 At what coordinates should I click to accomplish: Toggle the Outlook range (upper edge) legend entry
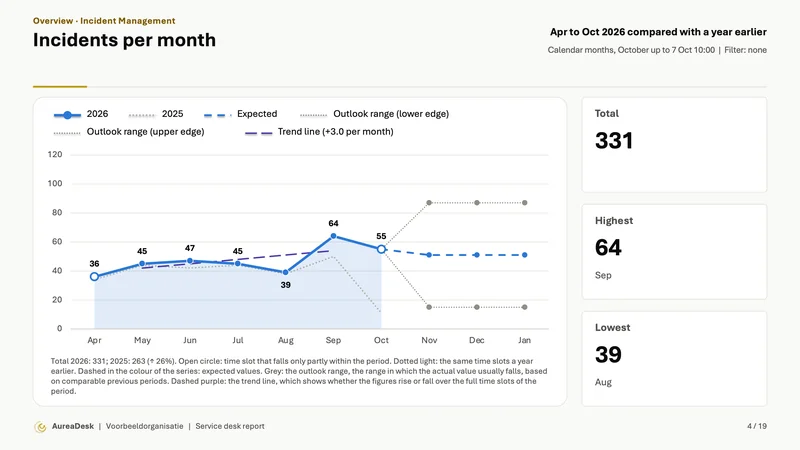129,132
